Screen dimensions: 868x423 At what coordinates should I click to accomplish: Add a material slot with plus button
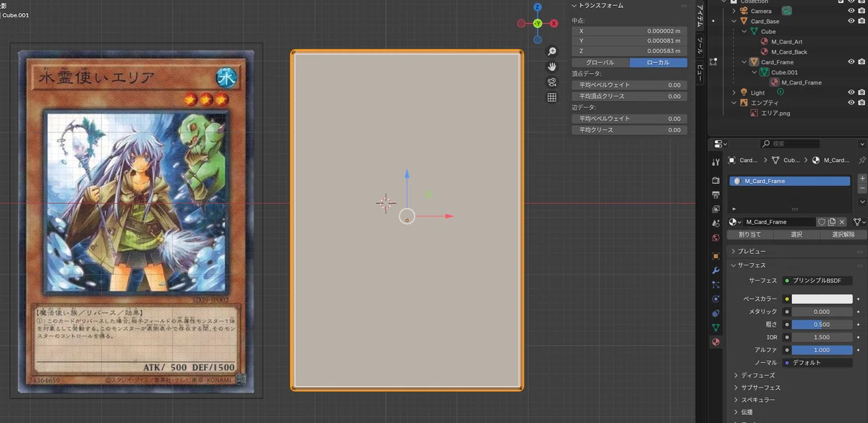(861, 178)
